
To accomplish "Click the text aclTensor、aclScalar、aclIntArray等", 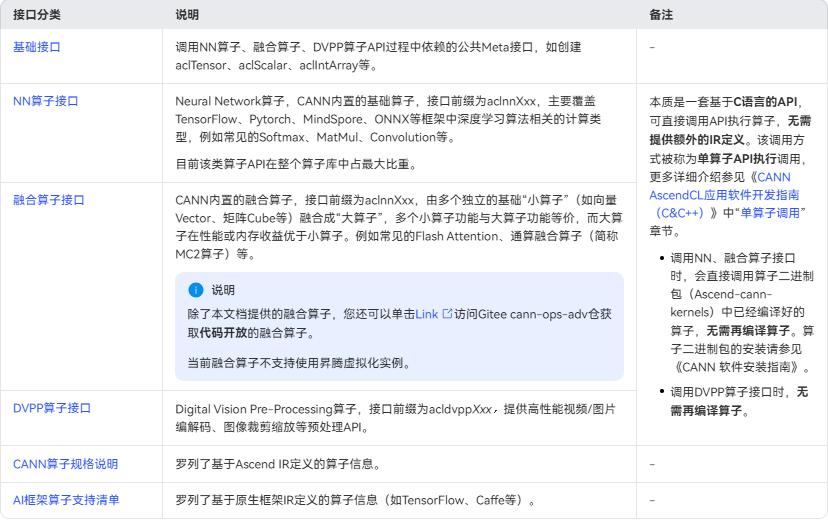I will coord(276,65).
